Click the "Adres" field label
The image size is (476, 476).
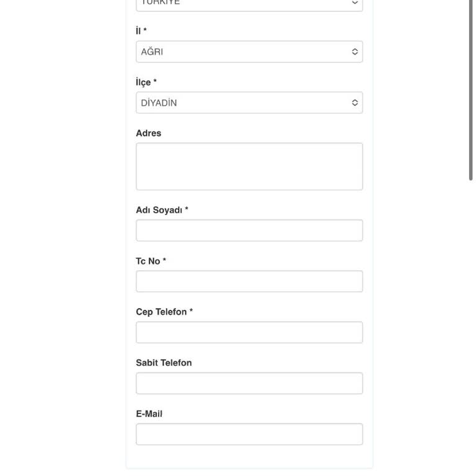148,133
